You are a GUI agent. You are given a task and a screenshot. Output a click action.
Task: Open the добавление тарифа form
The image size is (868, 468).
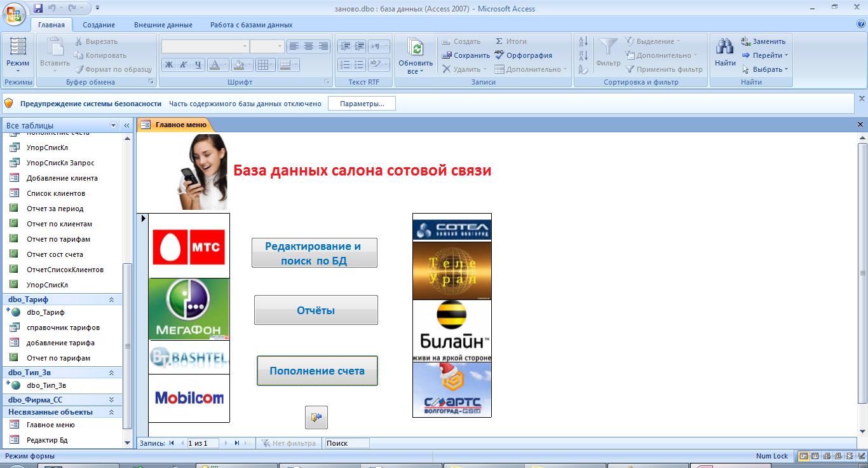60,343
